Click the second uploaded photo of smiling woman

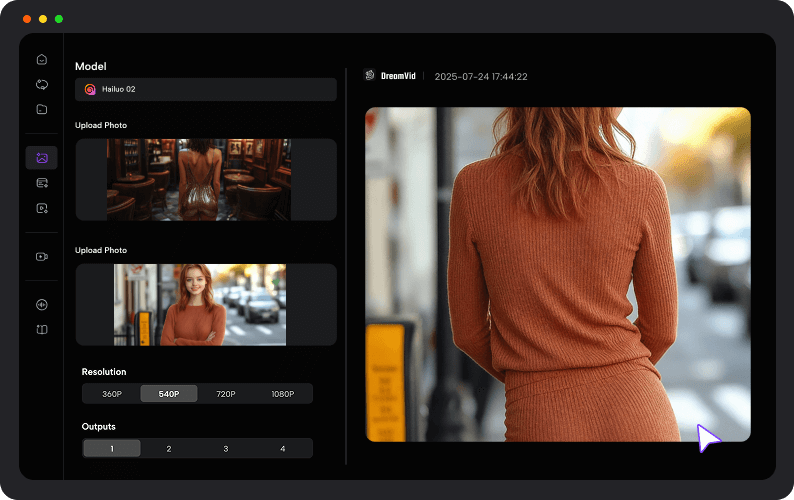[199, 304]
